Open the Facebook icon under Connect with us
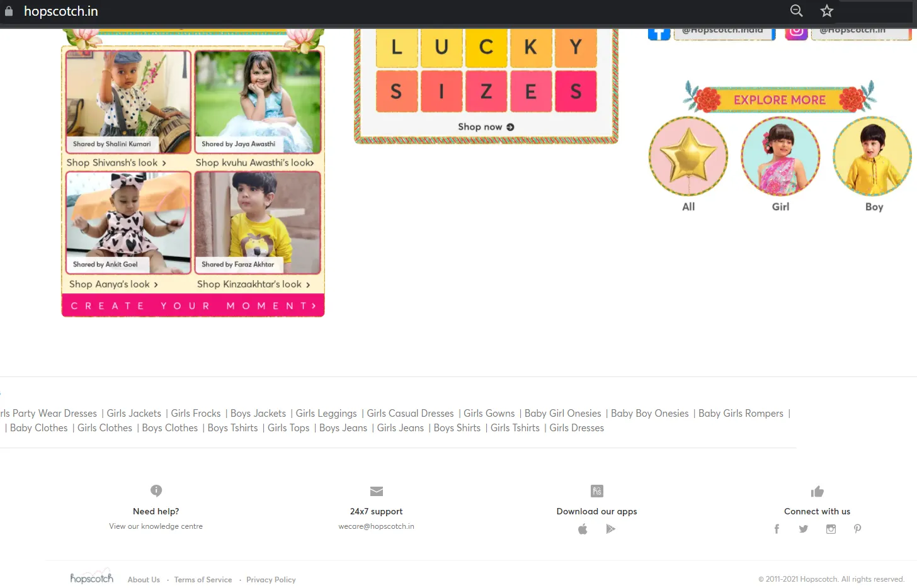 click(x=777, y=529)
